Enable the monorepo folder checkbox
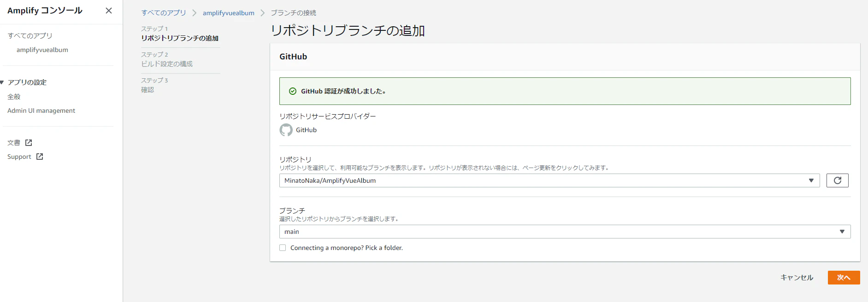The image size is (868, 302). click(x=283, y=248)
